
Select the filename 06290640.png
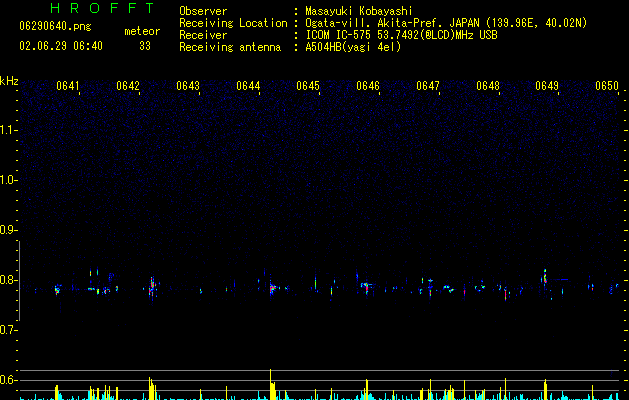pos(55,26)
